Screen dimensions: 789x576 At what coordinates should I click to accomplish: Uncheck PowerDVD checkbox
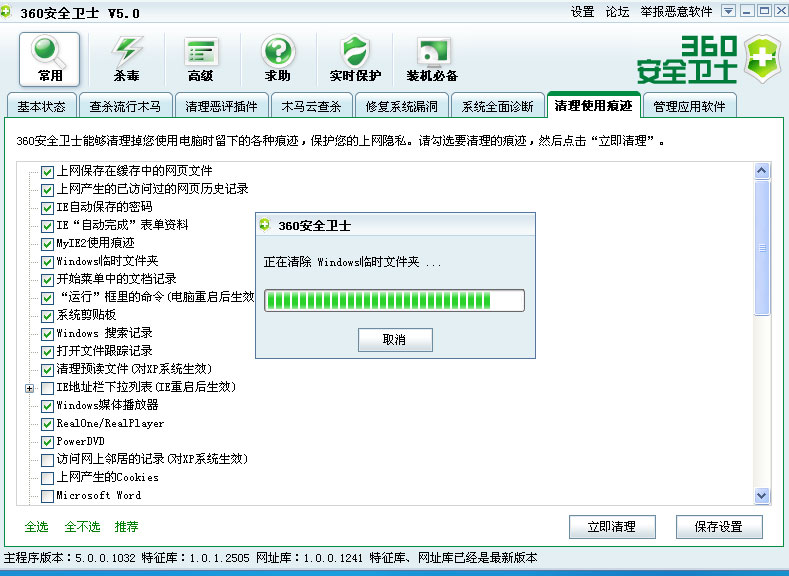click(x=47, y=442)
